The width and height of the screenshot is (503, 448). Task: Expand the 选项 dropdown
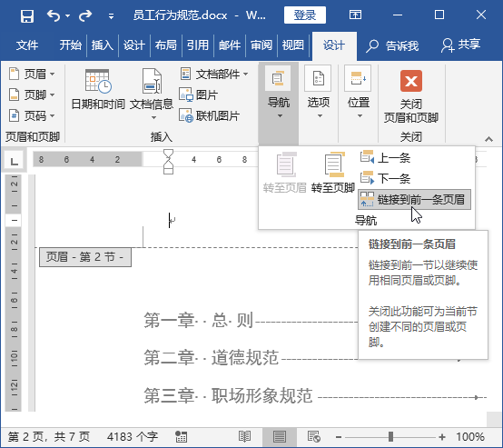pyautogui.click(x=318, y=93)
